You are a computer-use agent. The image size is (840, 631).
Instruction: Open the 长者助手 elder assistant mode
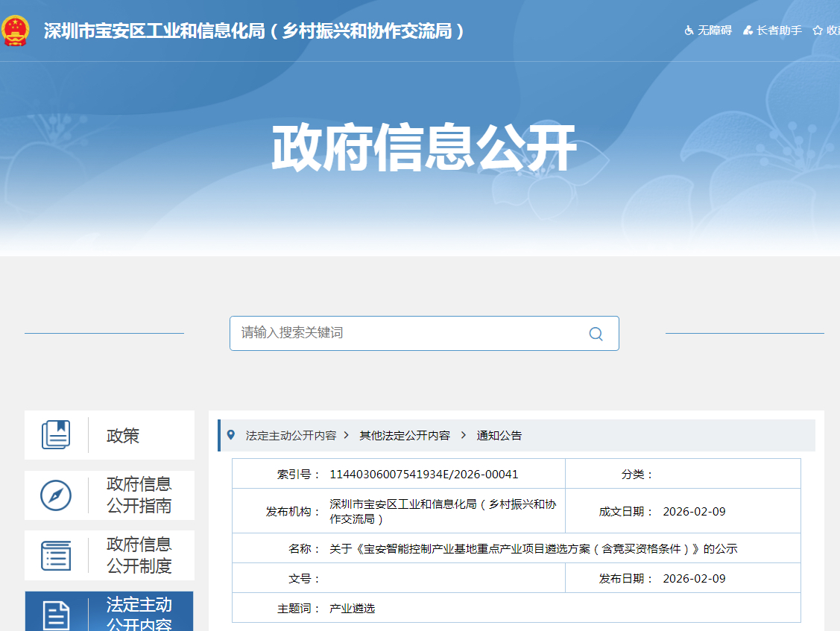(772, 31)
